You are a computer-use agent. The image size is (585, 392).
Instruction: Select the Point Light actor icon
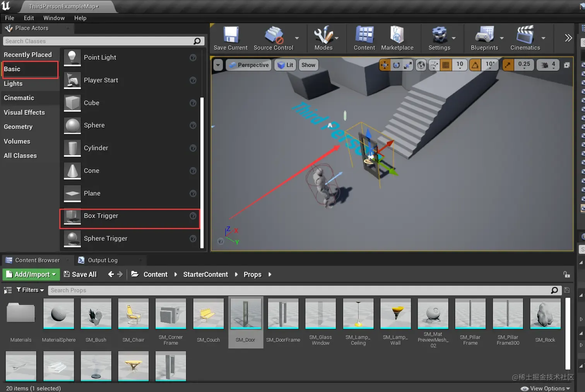[72, 58]
